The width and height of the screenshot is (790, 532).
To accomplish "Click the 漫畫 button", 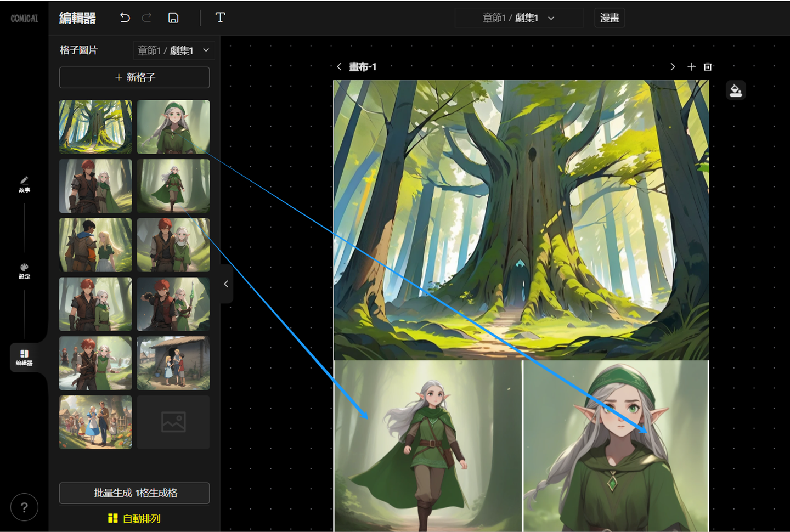I will (610, 18).
